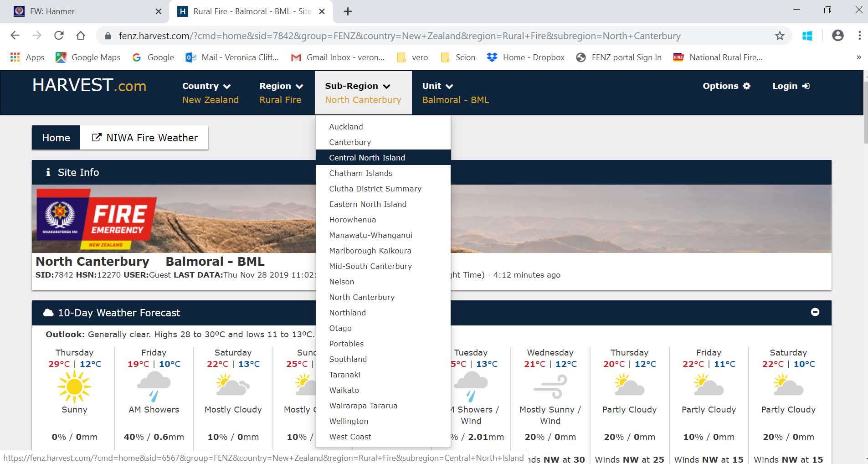Open the Unit dropdown menu
The height and width of the screenshot is (464, 868).
coord(437,86)
